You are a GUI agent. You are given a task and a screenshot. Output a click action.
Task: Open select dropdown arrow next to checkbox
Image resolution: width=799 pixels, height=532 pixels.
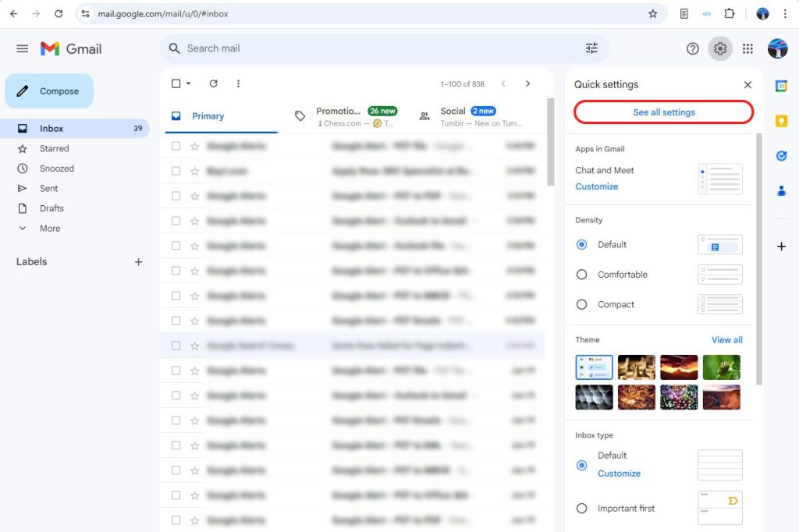pyautogui.click(x=189, y=83)
